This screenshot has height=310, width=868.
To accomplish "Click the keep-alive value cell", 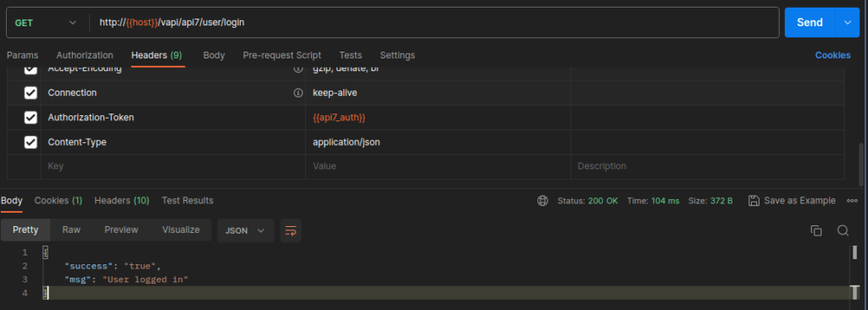I will click(x=438, y=93).
